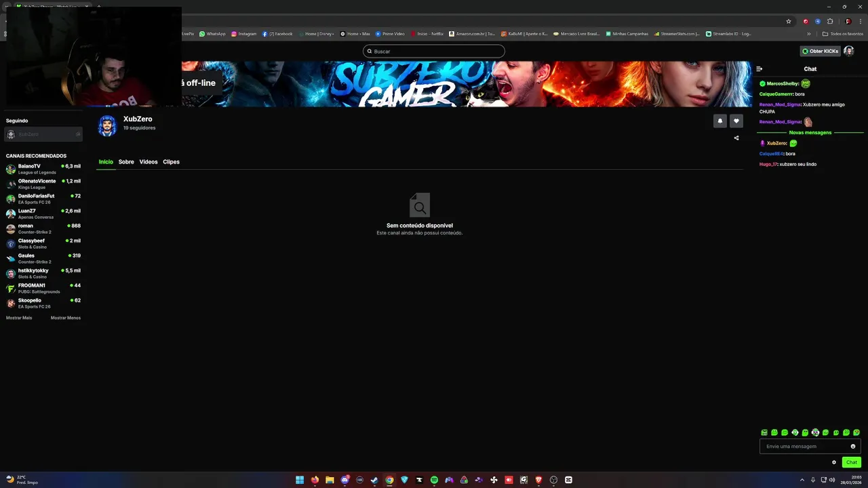Open Amazon.com.br bookmark
This screenshot has width=868, height=488.
click(472, 33)
